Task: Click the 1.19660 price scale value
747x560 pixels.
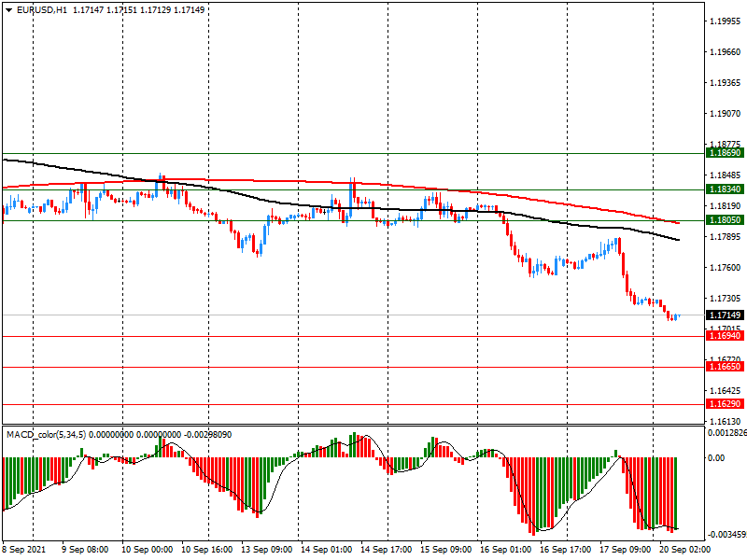Action: click(x=726, y=52)
